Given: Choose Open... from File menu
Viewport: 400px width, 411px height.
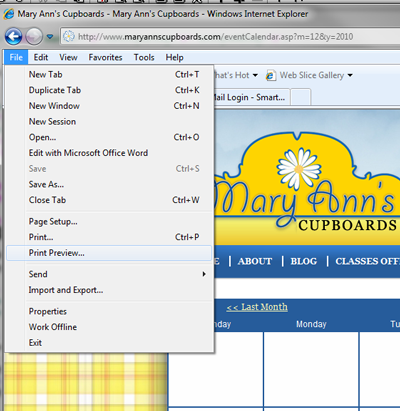Looking at the screenshot, I should pyautogui.click(x=109, y=137).
